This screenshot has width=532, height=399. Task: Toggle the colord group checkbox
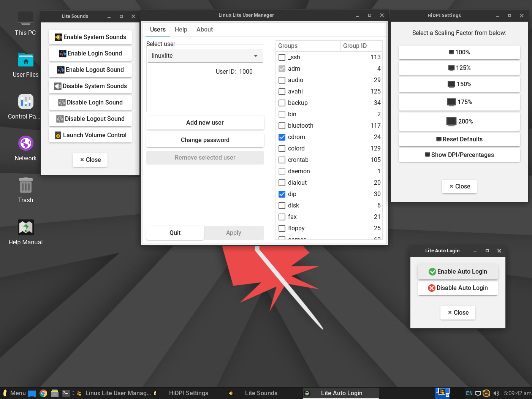[282, 149]
